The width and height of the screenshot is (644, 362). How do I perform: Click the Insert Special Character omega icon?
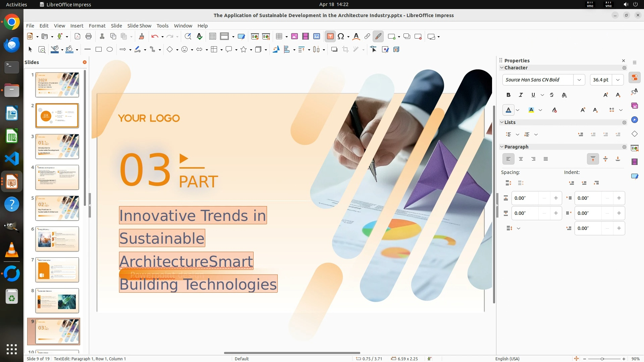(341, 37)
